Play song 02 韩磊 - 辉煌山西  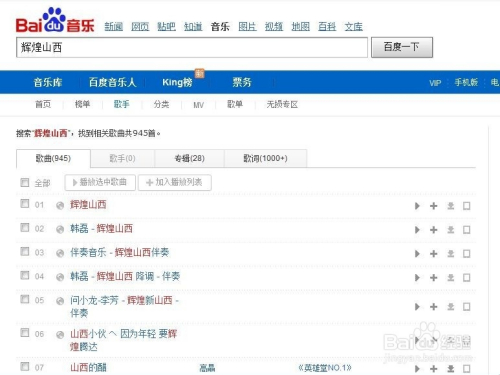417,230
